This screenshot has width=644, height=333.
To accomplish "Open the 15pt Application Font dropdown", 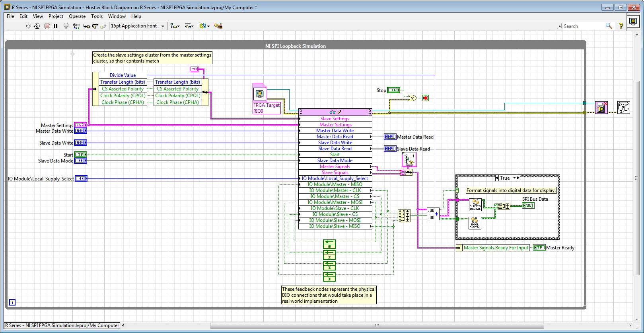I will [138, 26].
